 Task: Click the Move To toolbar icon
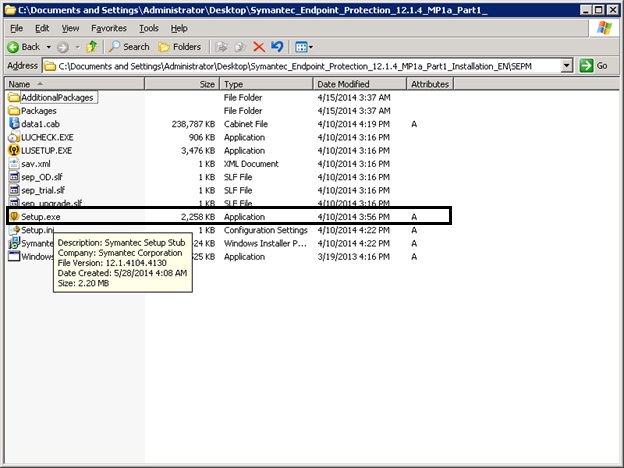coord(221,47)
